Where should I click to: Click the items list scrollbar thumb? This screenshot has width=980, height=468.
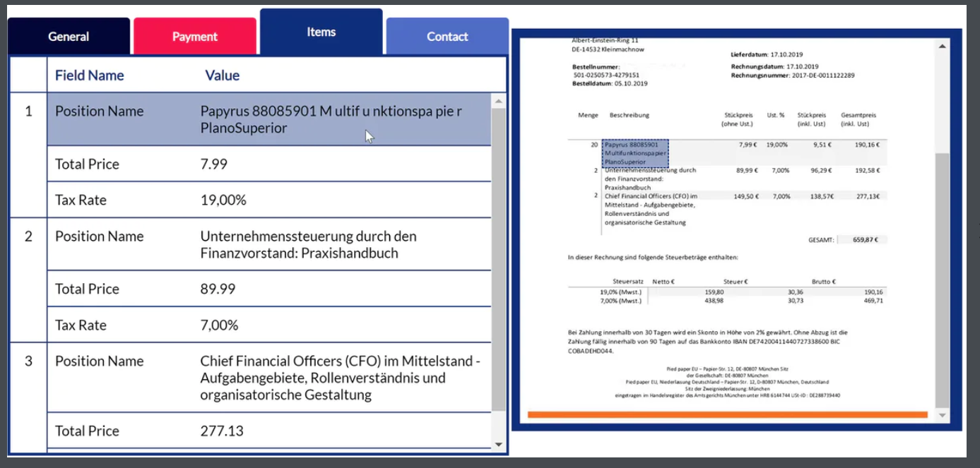pos(499,260)
